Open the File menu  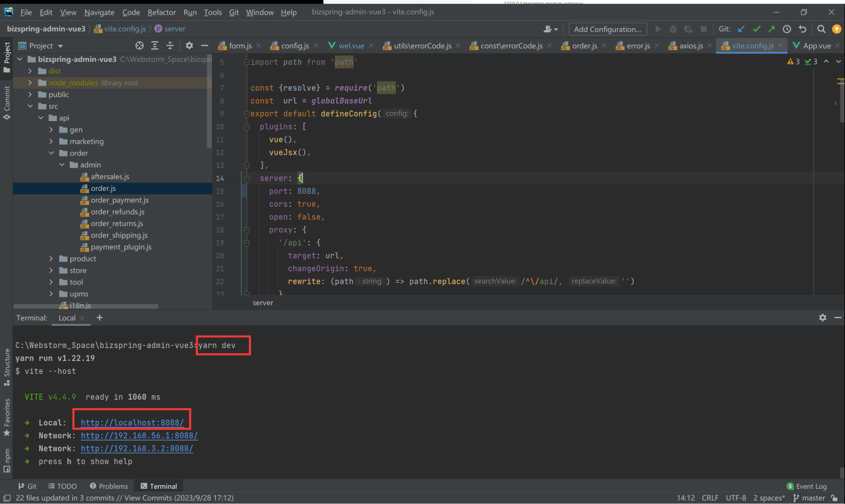26,12
